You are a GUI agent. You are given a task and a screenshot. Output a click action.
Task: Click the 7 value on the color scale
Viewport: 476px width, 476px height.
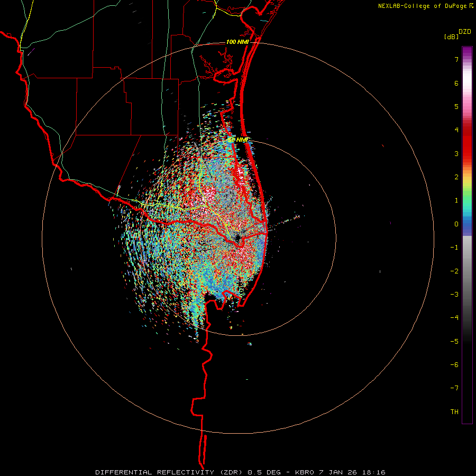pos(456,59)
